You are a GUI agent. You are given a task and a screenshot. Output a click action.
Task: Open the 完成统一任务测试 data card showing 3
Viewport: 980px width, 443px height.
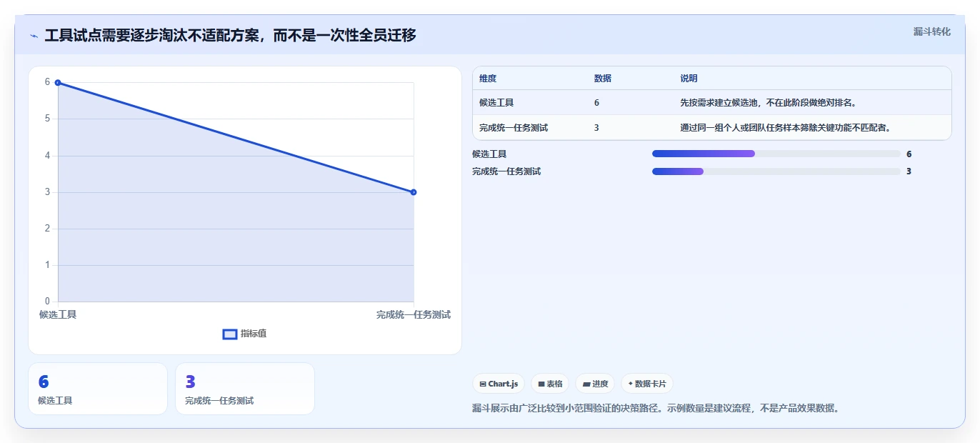click(x=245, y=389)
